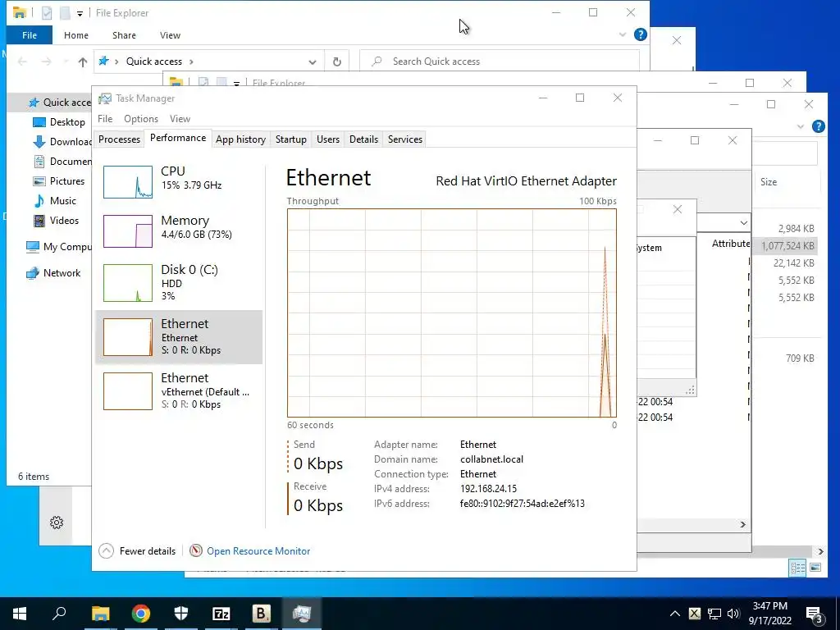Open the Startup tab
Screen dimensions: 840x630
click(x=291, y=139)
